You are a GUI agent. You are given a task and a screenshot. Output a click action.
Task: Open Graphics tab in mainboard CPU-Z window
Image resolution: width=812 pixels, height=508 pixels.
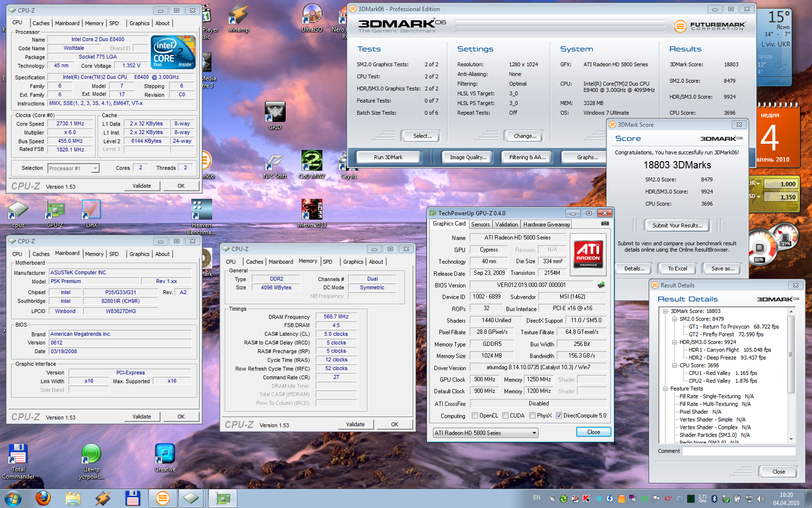tap(140, 254)
